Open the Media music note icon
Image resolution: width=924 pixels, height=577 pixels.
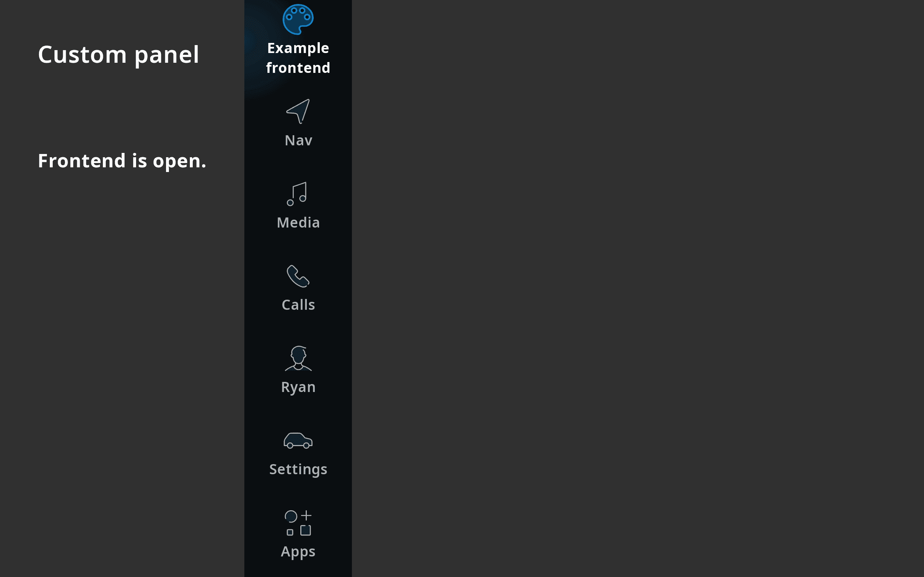tap(297, 194)
